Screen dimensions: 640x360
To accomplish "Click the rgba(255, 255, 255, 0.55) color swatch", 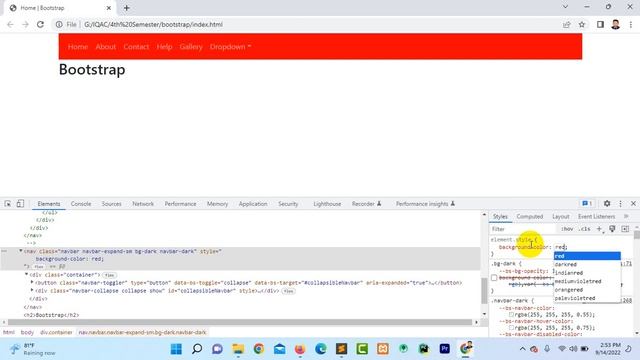I will coord(511,315).
